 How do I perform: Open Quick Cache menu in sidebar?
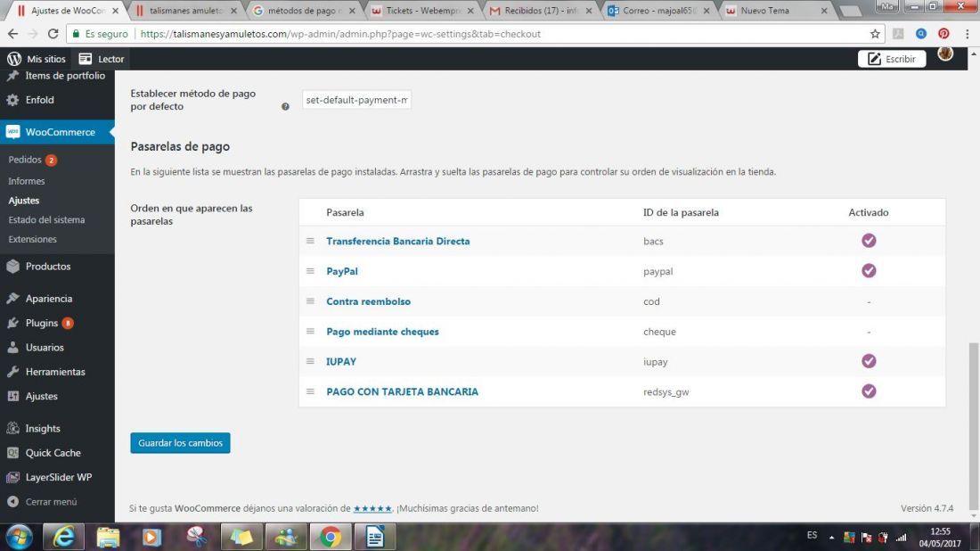(x=53, y=453)
